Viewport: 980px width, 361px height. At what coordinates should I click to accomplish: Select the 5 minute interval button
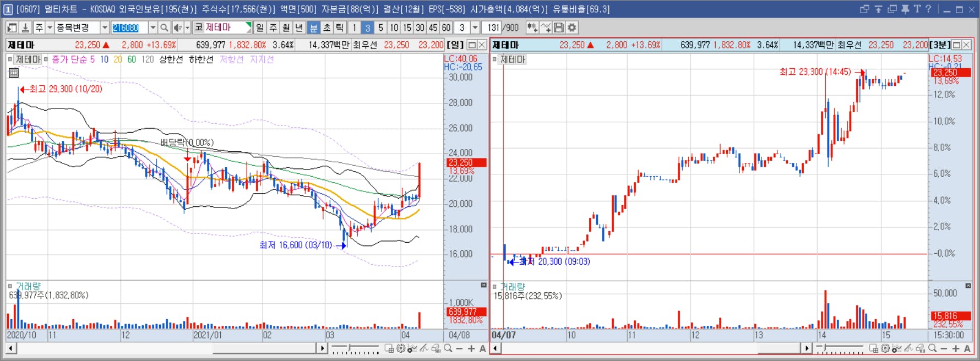(380, 28)
